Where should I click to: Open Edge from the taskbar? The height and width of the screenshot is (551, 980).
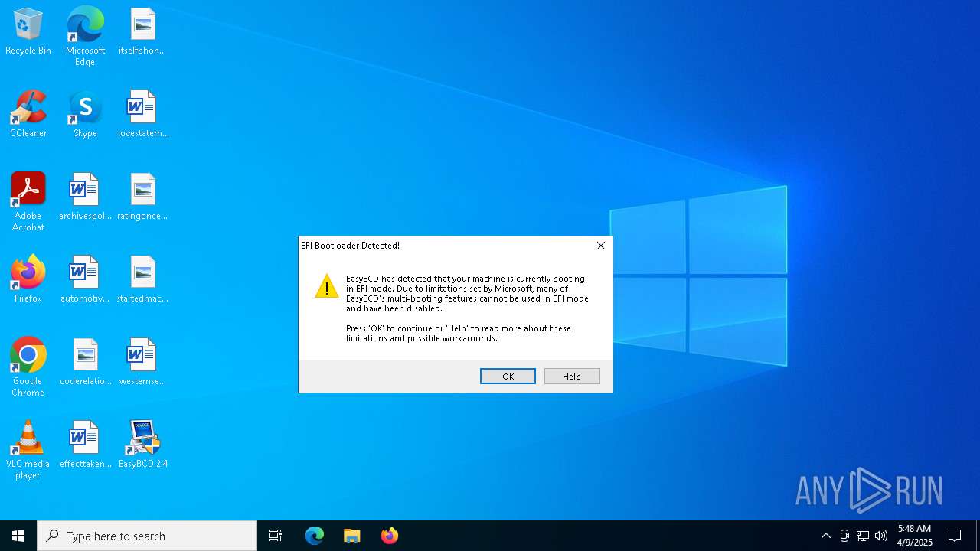(x=315, y=536)
